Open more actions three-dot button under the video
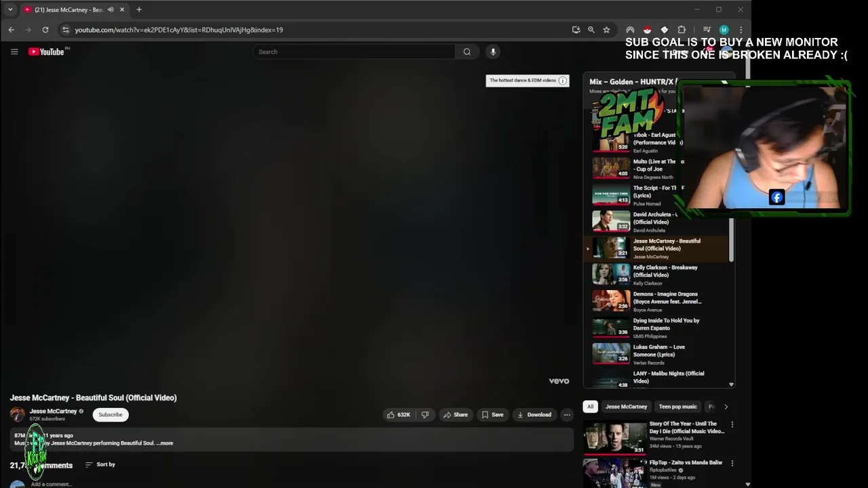Screen dimensions: 868x488 pos(567,415)
